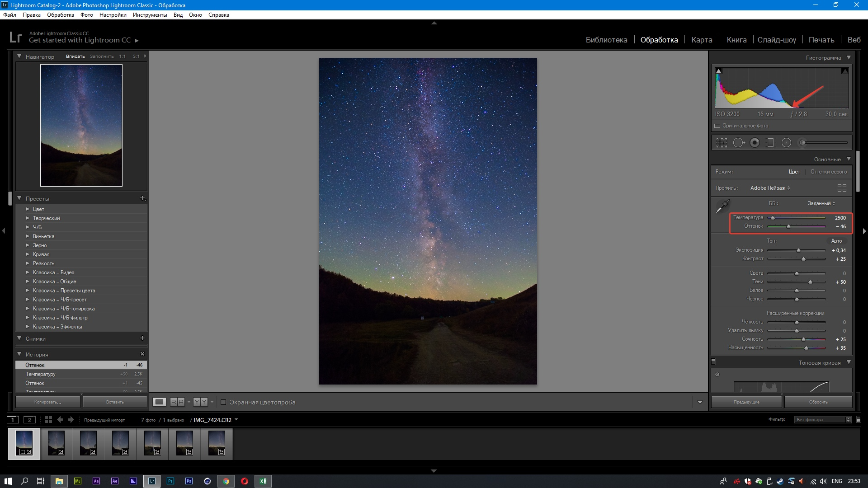Select the Red Eye Correction tool

coord(755,143)
